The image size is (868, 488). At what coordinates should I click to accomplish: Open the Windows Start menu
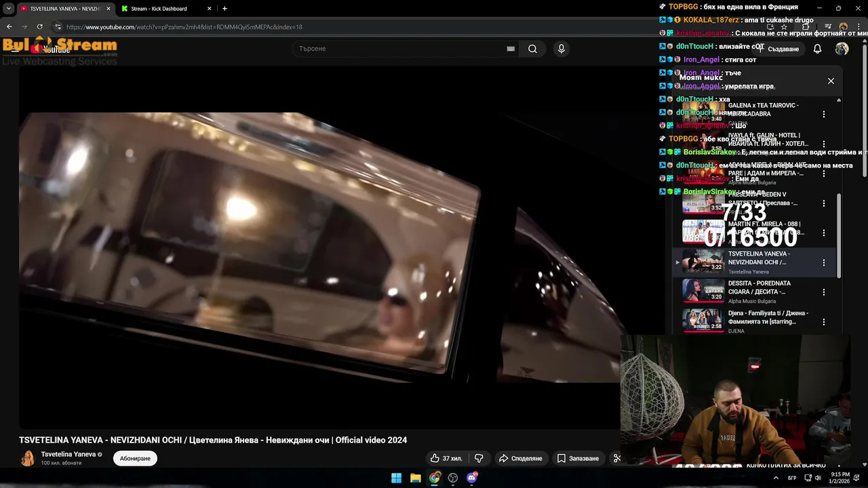[x=397, y=478]
